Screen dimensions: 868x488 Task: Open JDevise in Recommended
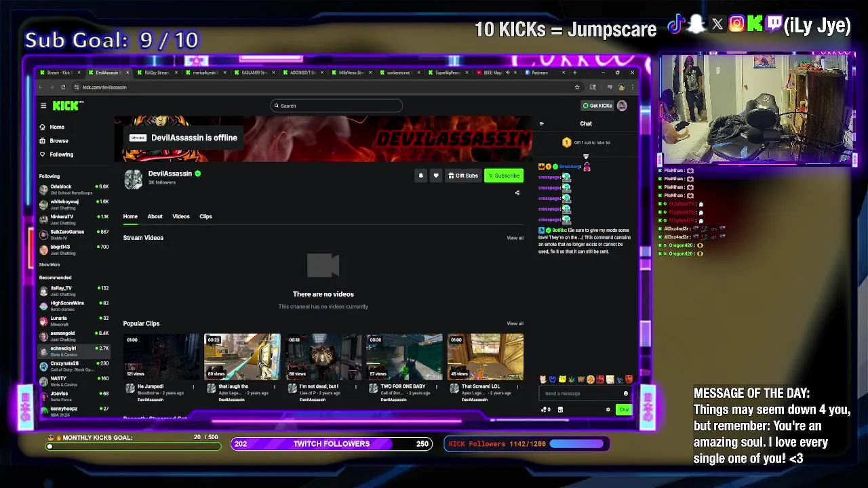[x=74, y=396]
